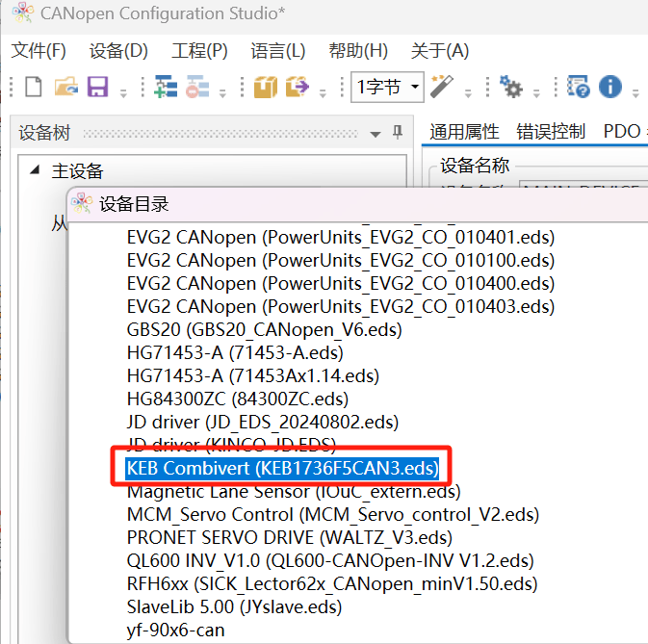Switch to the 错误控制 tab

551,131
